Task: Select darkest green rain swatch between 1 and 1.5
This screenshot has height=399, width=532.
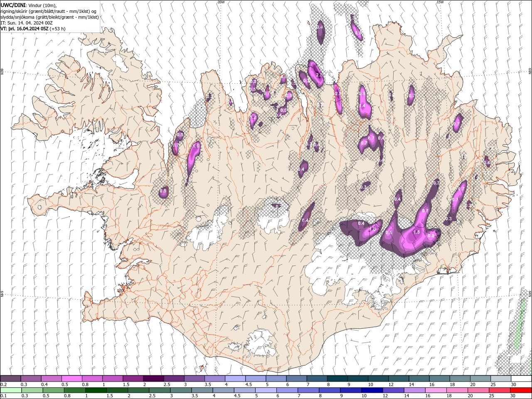Action: pos(96,390)
